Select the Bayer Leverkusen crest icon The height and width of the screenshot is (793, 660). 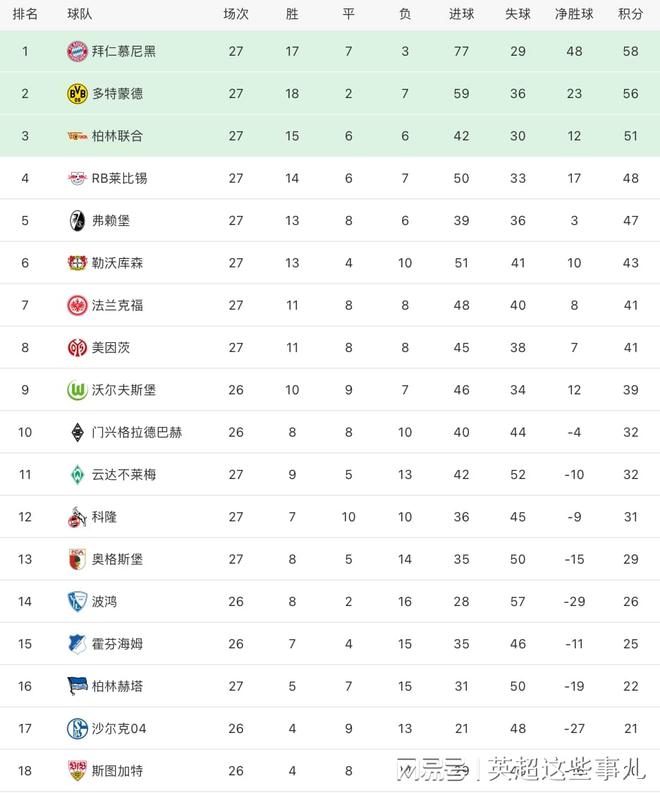(x=76, y=263)
